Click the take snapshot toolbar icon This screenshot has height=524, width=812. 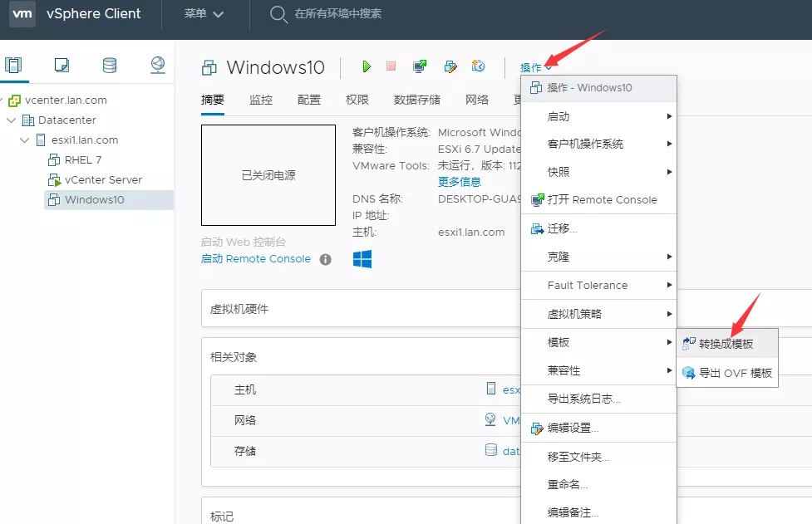coord(478,66)
